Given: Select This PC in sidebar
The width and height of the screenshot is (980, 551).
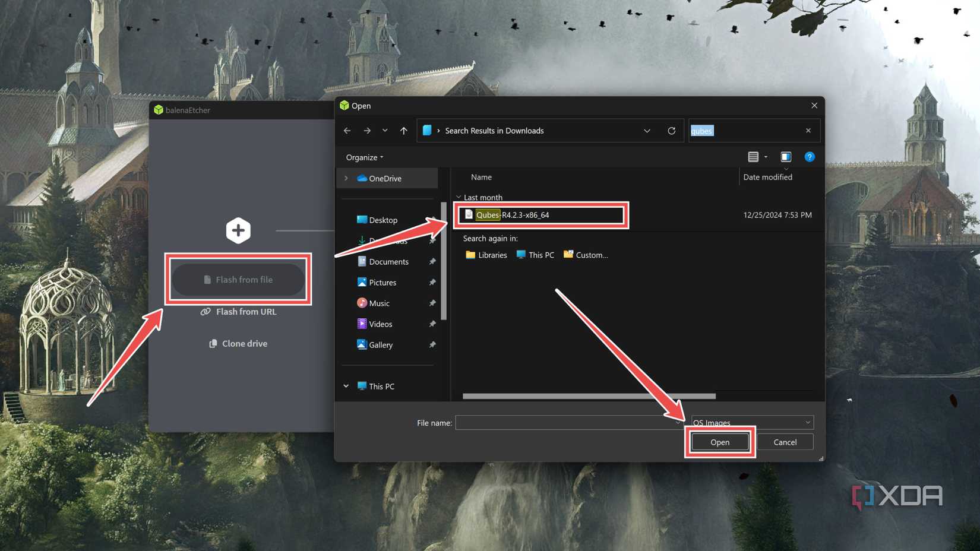Looking at the screenshot, I should click(381, 387).
